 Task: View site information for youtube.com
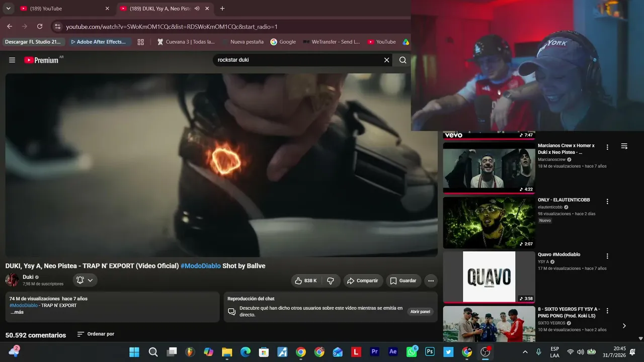[x=57, y=26]
